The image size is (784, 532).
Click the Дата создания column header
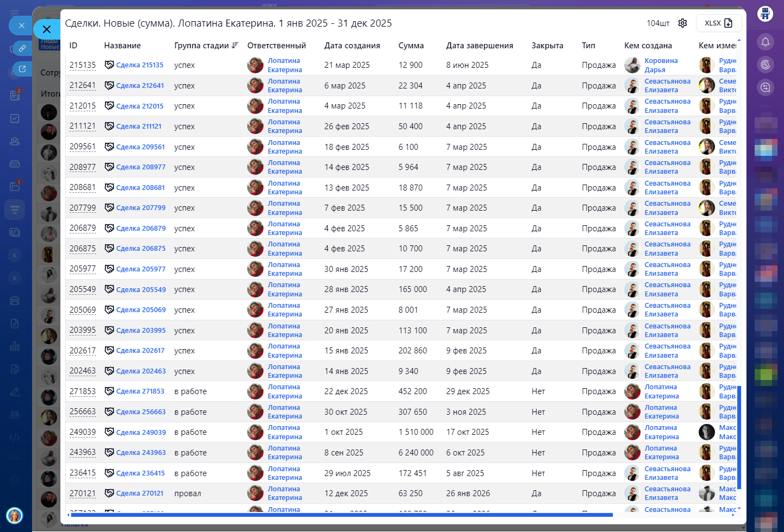pyautogui.click(x=352, y=46)
